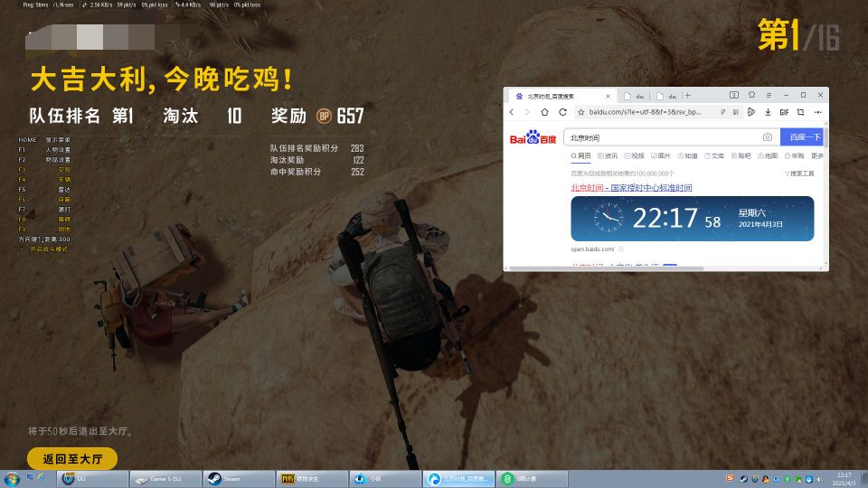Click the Baidu logo
The width and height of the screenshot is (868, 488).
coord(533,137)
